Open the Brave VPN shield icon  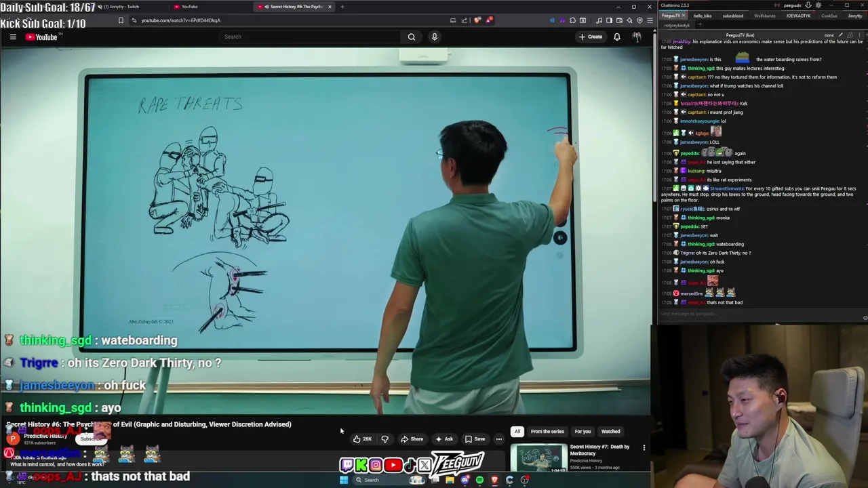click(639, 20)
